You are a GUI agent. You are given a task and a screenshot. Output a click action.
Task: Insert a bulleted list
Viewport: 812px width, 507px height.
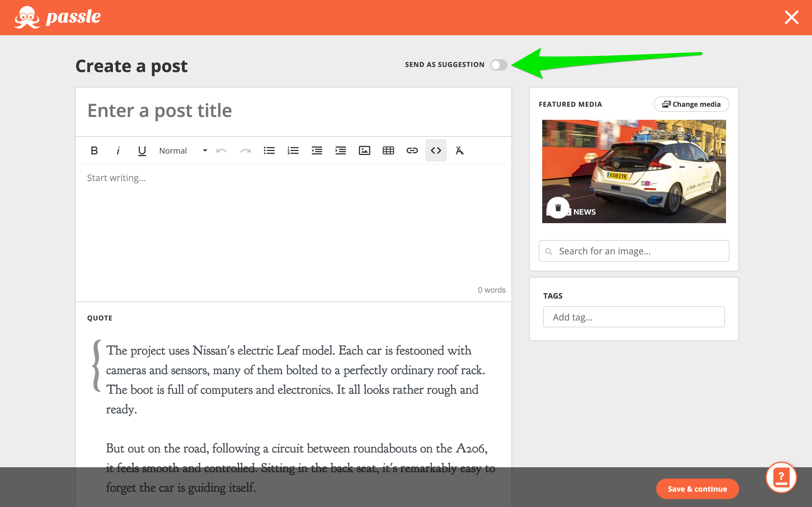269,150
